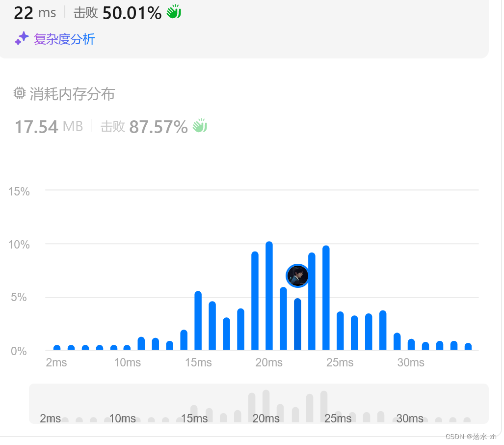This screenshot has height=445, width=504.
Task: Click the 10ms position in the range slider
Action: tap(122, 418)
